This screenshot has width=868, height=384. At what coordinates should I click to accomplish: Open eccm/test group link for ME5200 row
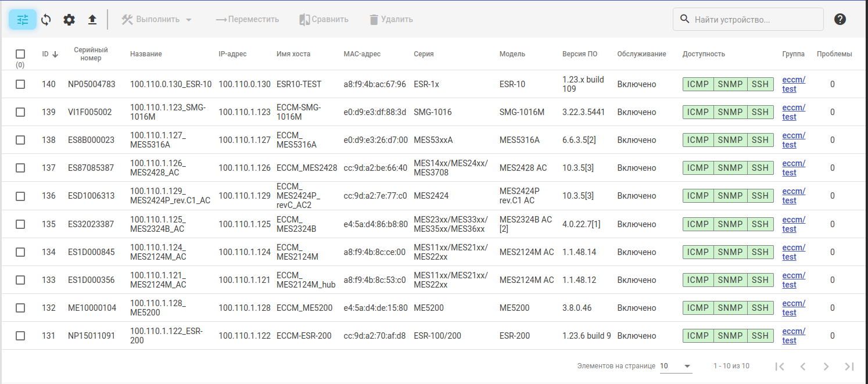point(794,308)
